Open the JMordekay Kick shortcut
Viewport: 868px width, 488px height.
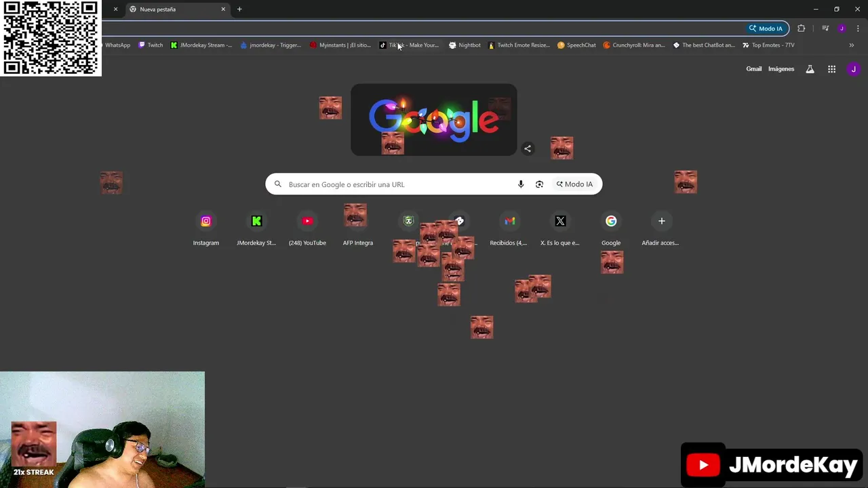pos(256,229)
